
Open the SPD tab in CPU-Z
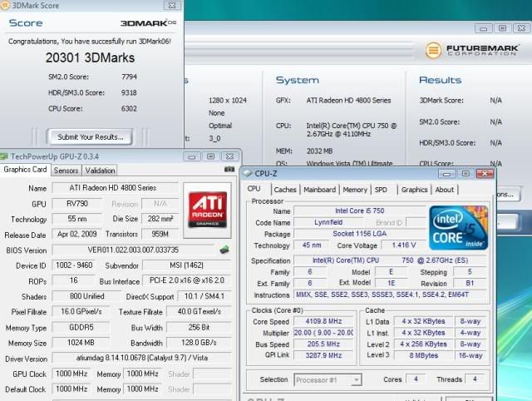[381, 190]
